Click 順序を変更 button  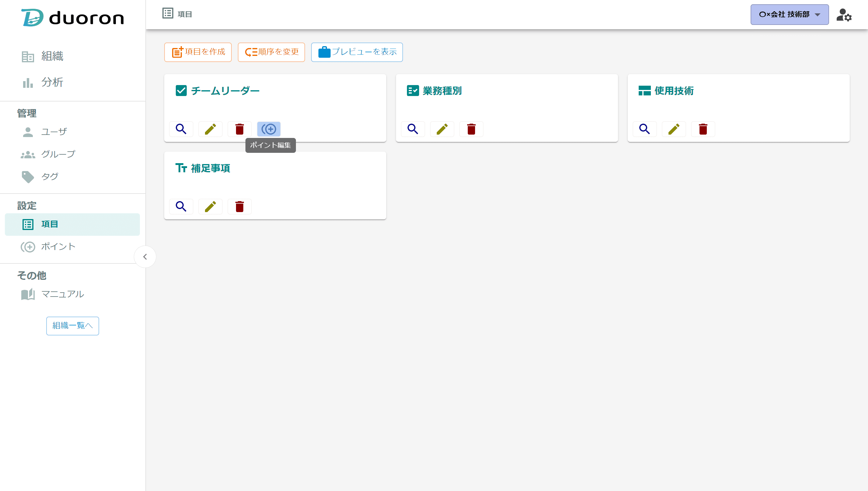click(x=271, y=52)
